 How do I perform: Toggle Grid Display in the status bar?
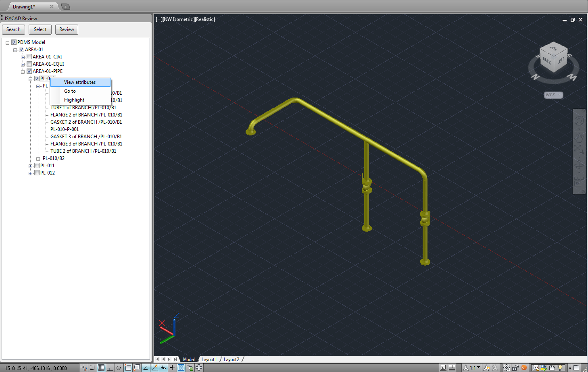[x=101, y=368]
